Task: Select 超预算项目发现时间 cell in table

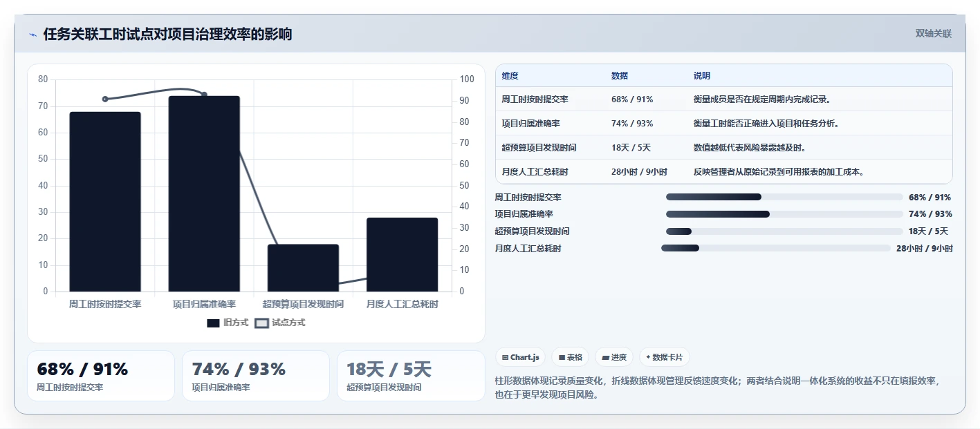Action: 539,148
